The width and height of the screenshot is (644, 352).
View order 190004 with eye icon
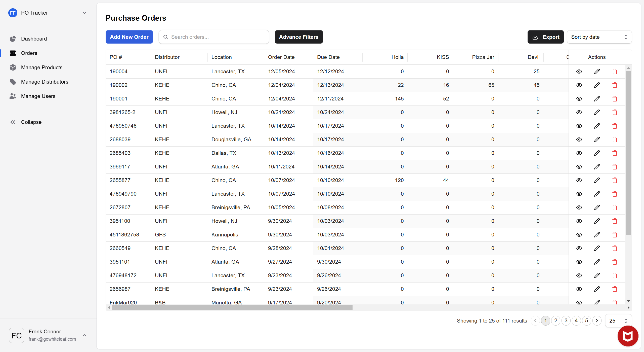[579, 72]
